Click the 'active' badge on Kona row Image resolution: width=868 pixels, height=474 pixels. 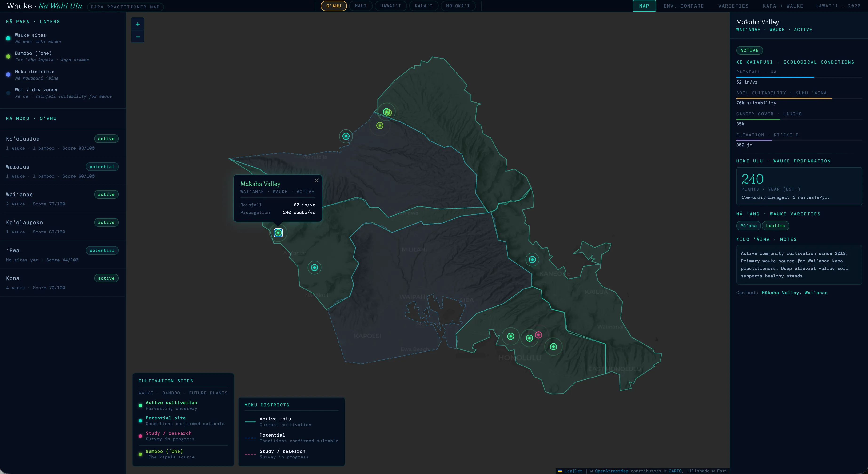click(106, 278)
